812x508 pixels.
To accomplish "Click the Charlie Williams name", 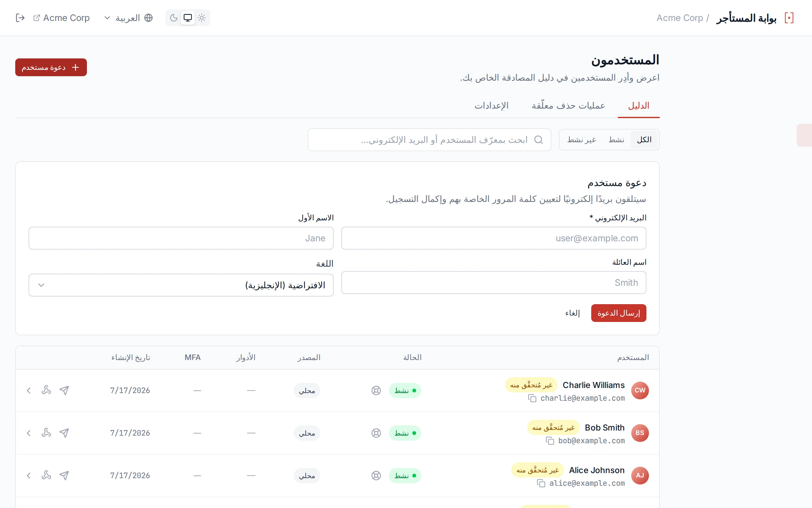I will coord(593,385).
